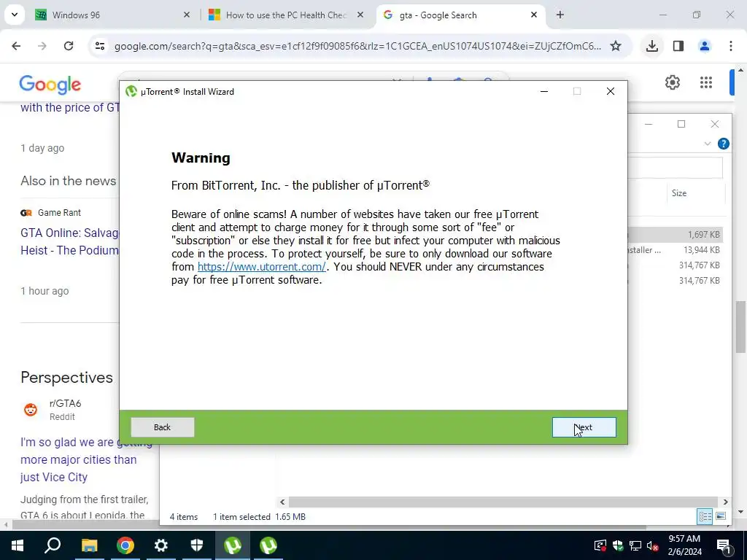Open the GTA Online Game Rant article
This screenshot has height=560, width=747.
click(69, 241)
